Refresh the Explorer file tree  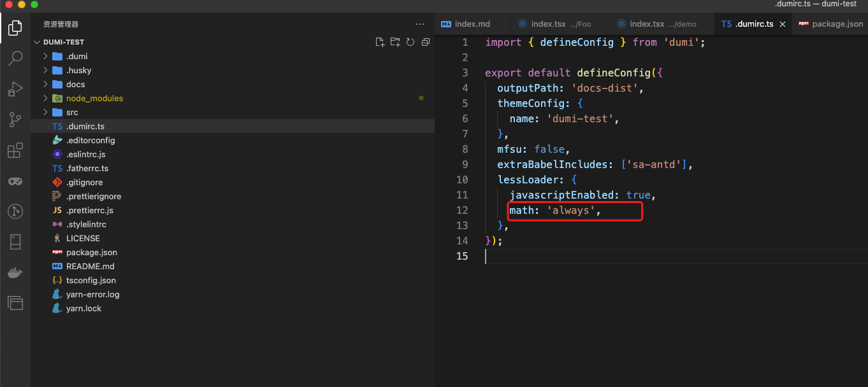coord(410,41)
